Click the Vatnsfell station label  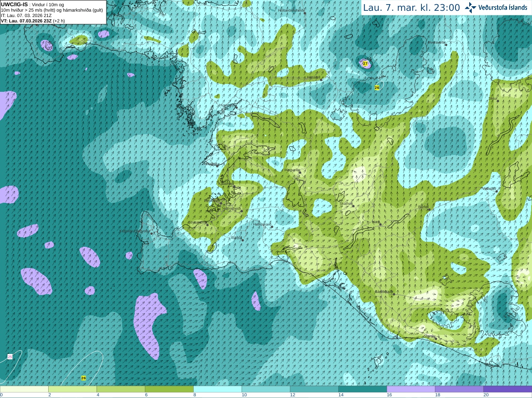[x=489, y=189]
